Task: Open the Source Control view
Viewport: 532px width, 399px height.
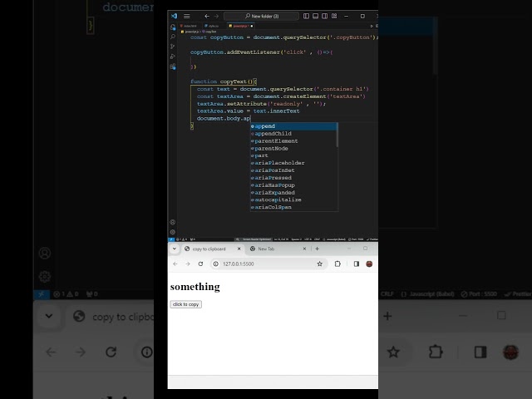Action: coord(173,47)
